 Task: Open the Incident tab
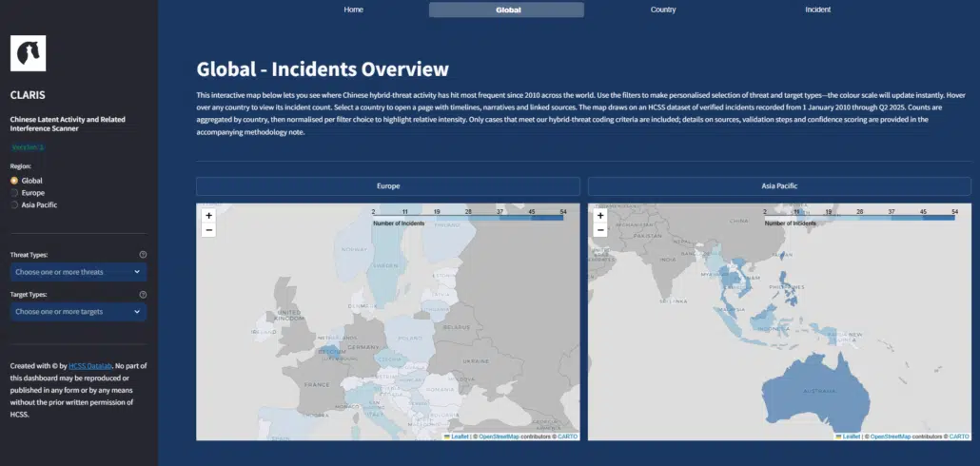coord(817,10)
